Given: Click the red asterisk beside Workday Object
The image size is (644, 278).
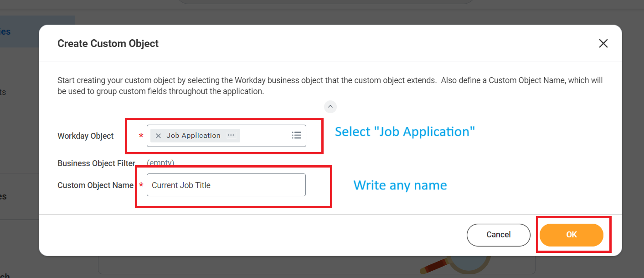Looking at the screenshot, I should pyautogui.click(x=140, y=136).
